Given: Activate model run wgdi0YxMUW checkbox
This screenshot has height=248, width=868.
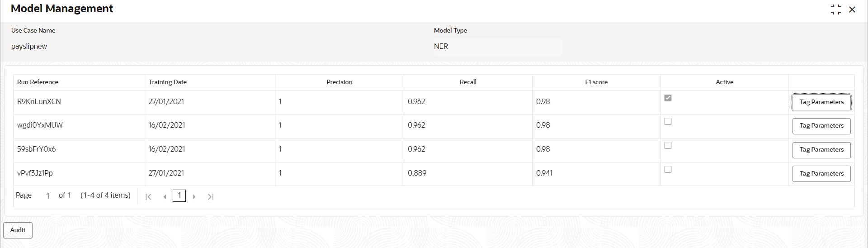Looking at the screenshot, I should (668, 122).
